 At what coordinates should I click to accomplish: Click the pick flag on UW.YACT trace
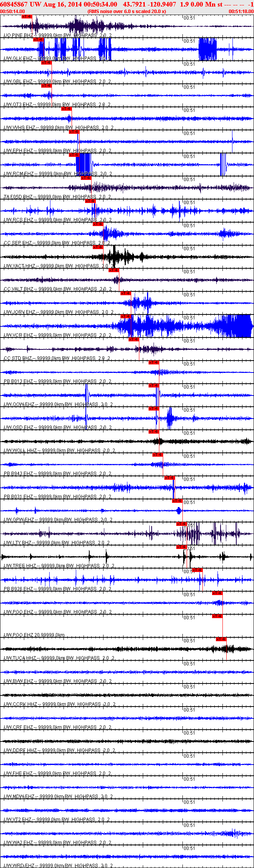tap(98, 247)
